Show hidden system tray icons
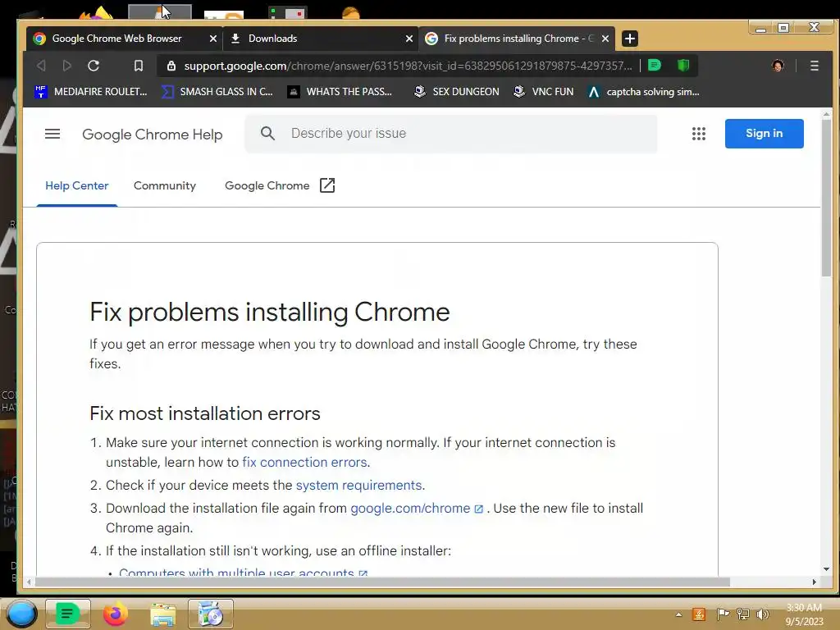 pos(678,614)
